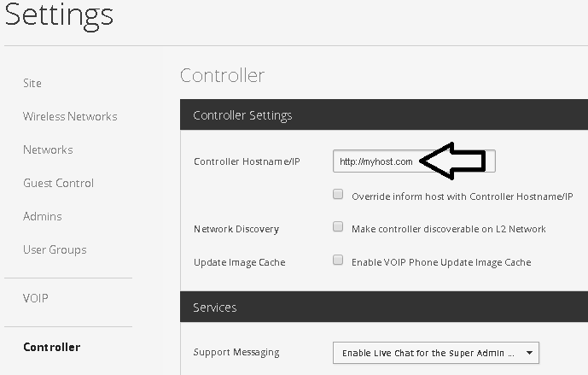
Task: Click the Controller Hostname/IP input field
Action: click(x=376, y=161)
